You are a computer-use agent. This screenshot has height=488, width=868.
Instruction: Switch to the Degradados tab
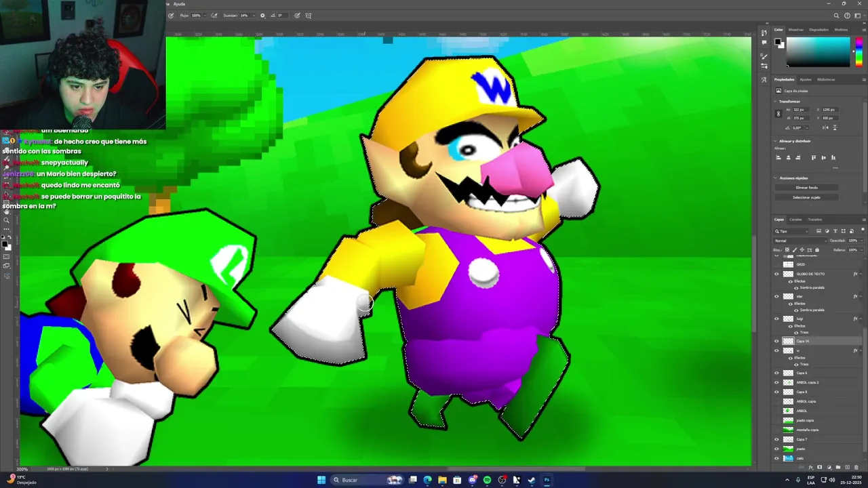point(818,30)
